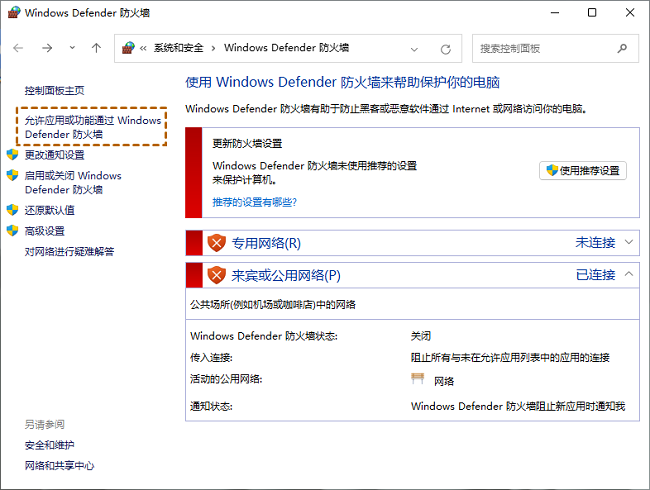Click the search magnifier icon
Screen dimensions: 650x490
tap(623, 48)
